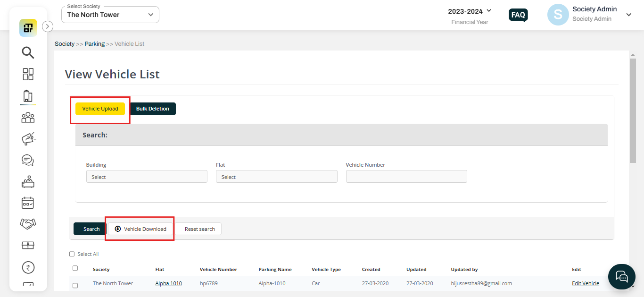Open the Building select dropdown
644x297 pixels.
[x=146, y=176]
